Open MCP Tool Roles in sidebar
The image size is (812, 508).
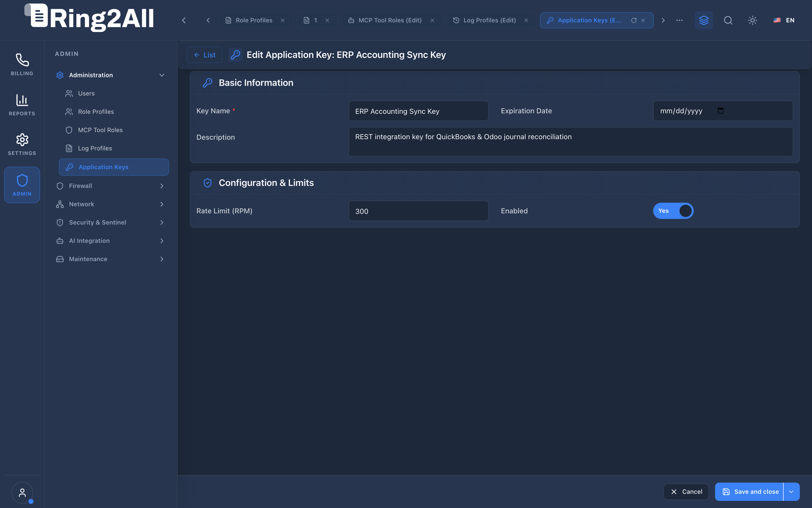coord(113,130)
